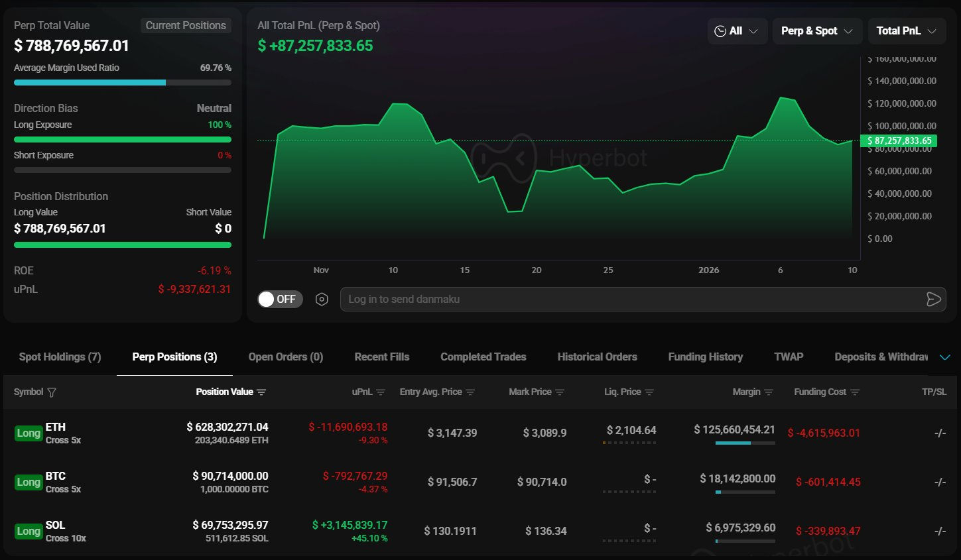Open the Total PnL dropdown
This screenshot has width=961, height=560.
[x=906, y=31]
